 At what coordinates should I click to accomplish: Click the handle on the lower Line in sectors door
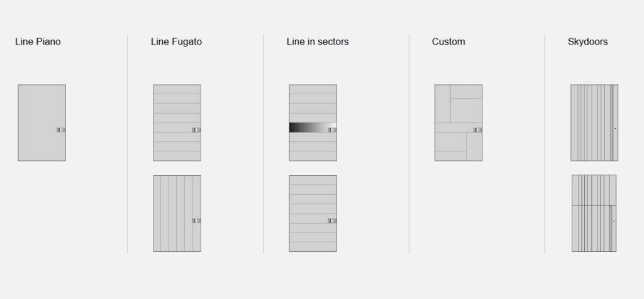point(333,220)
